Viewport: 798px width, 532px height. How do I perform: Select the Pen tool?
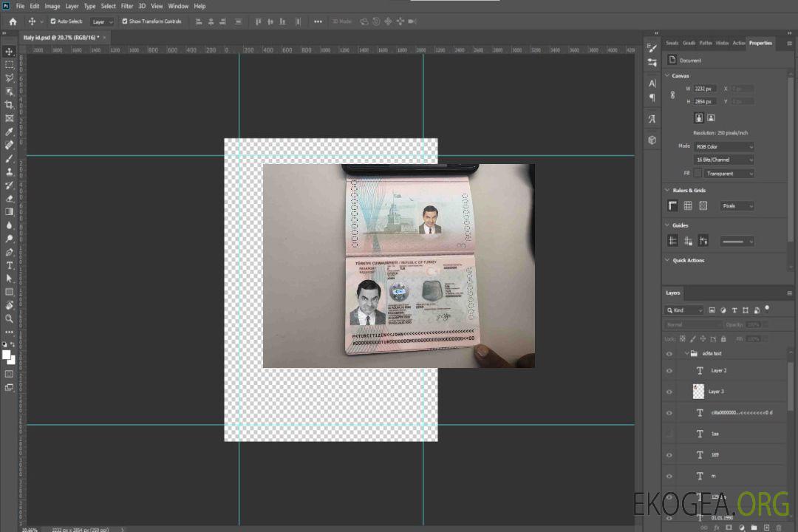coord(9,252)
